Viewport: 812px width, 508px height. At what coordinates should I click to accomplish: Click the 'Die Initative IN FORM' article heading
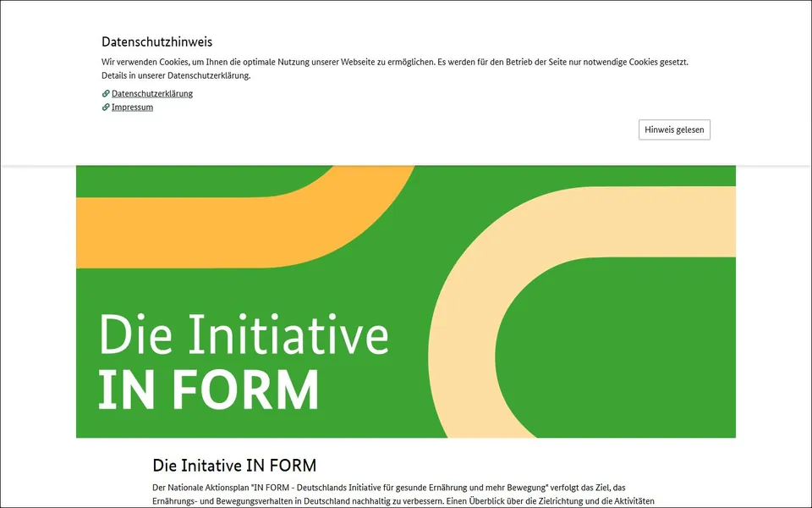pos(234,466)
